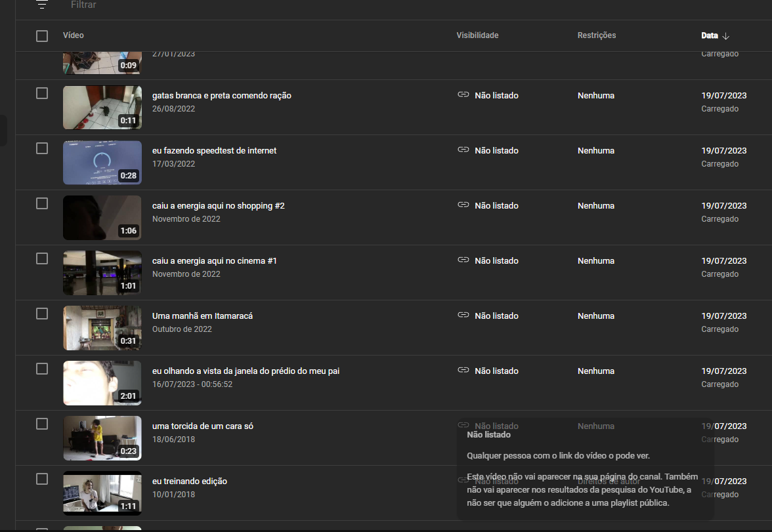The image size is (772, 532).
Task: Open thumbnail of gatas branca e preta video
Action: (x=102, y=108)
